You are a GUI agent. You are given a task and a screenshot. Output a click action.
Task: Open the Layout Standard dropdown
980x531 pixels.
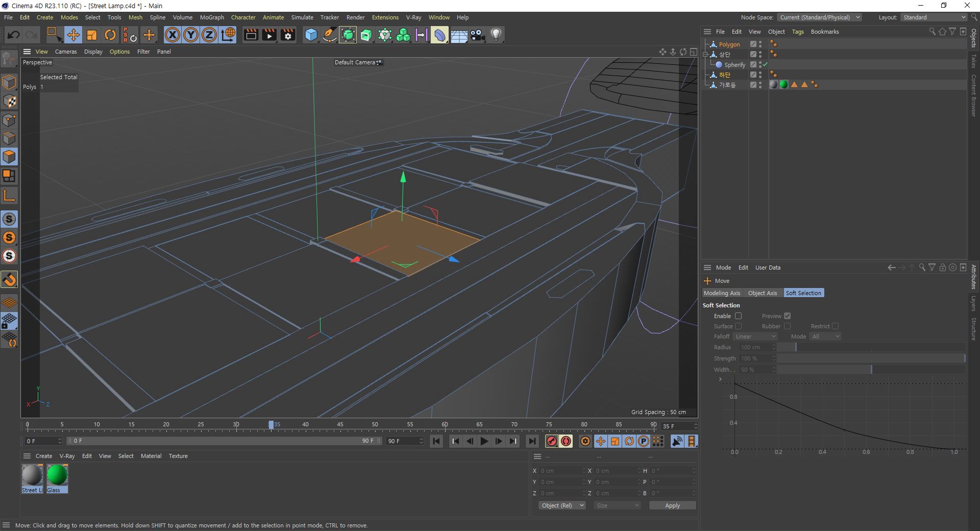coord(934,17)
